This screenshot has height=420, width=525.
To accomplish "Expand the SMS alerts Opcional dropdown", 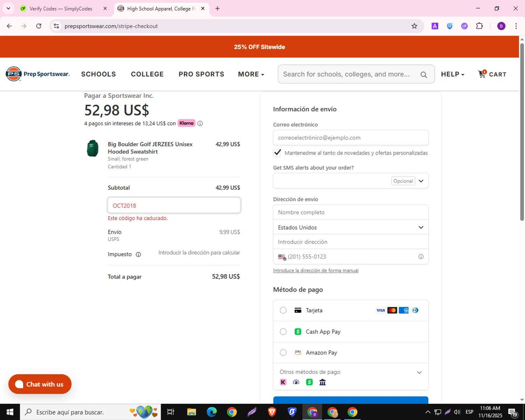I will point(421,181).
